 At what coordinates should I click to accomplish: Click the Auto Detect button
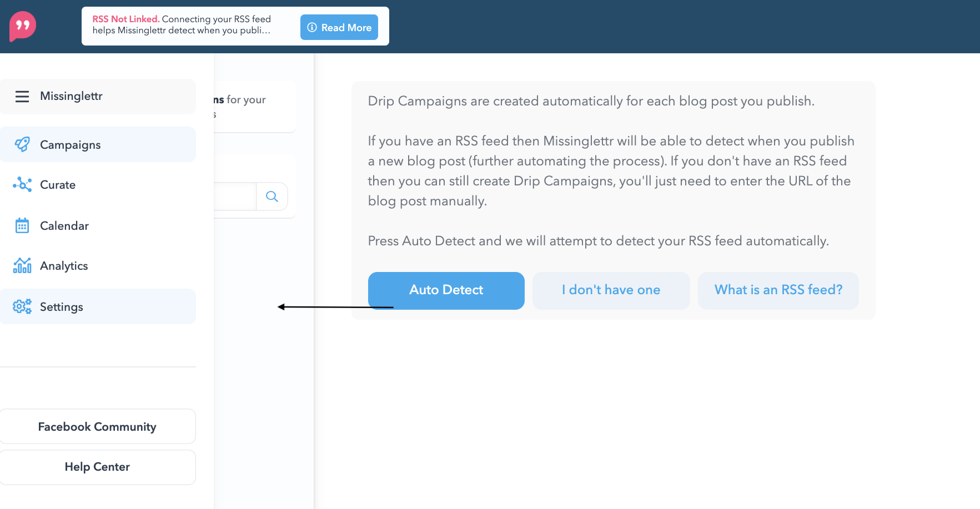(446, 290)
